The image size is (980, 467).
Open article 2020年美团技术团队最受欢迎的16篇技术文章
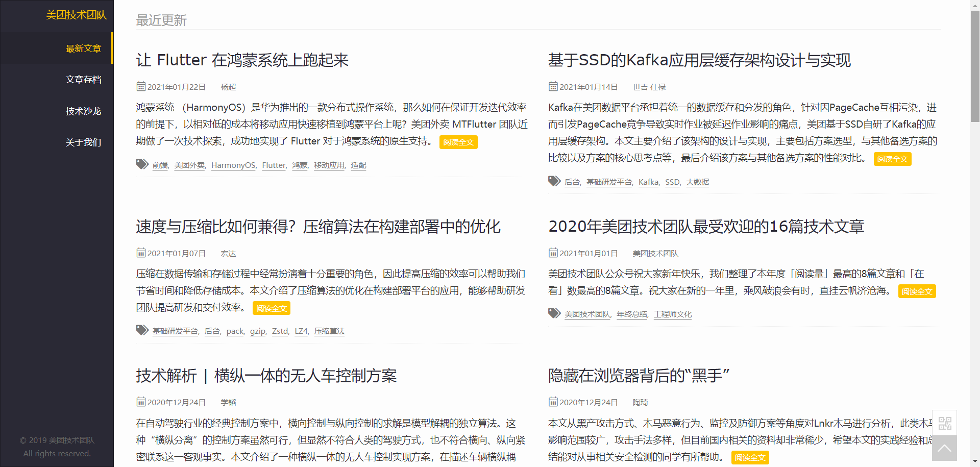(706, 227)
